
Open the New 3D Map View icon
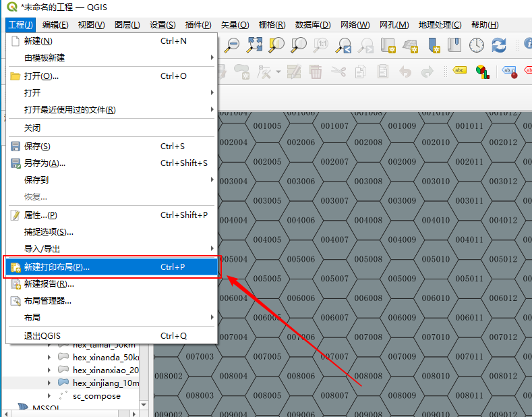point(410,45)
